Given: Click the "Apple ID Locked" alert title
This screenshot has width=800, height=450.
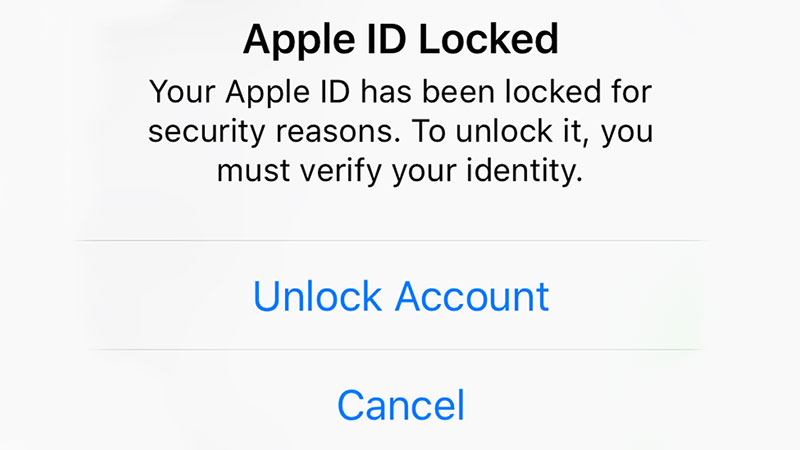Looking at the screenshot, I should pos(400,40).
